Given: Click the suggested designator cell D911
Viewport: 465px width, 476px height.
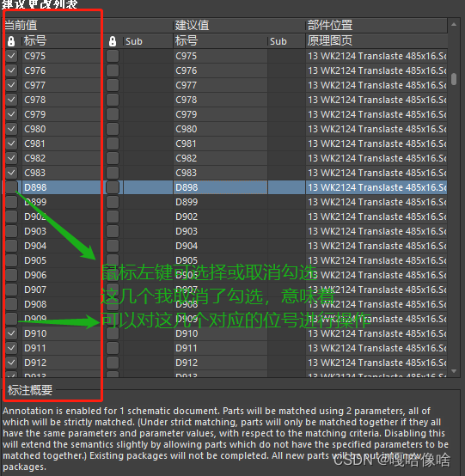Looking at the screenshot, I should coord(221,348).
